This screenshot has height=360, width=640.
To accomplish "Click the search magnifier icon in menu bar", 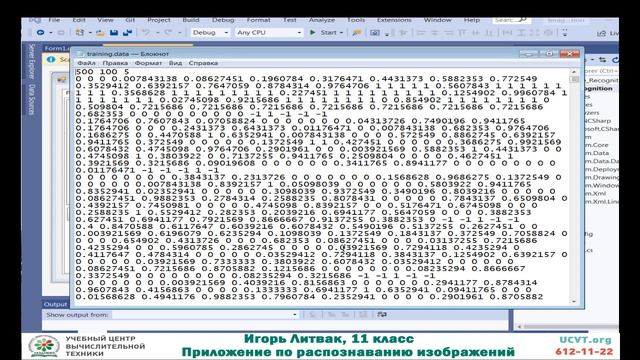I will (522, 20).
